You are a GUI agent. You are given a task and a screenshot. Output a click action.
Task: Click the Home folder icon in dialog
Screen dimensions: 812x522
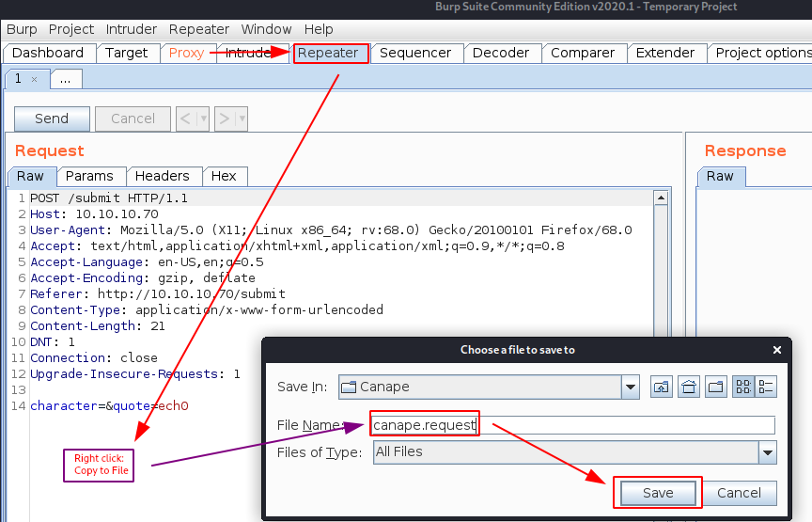pyautogui.click(x=689, y=387)
